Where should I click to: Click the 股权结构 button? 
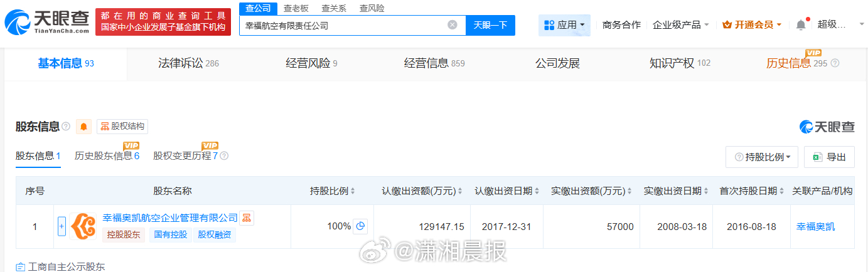click(x=122, y=127)
